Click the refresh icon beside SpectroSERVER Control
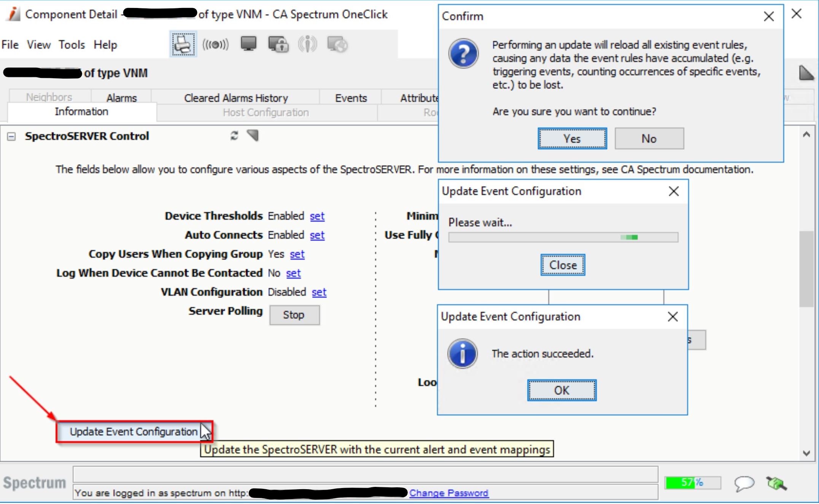Screen dimensions: 819x504 coord(234,136)
